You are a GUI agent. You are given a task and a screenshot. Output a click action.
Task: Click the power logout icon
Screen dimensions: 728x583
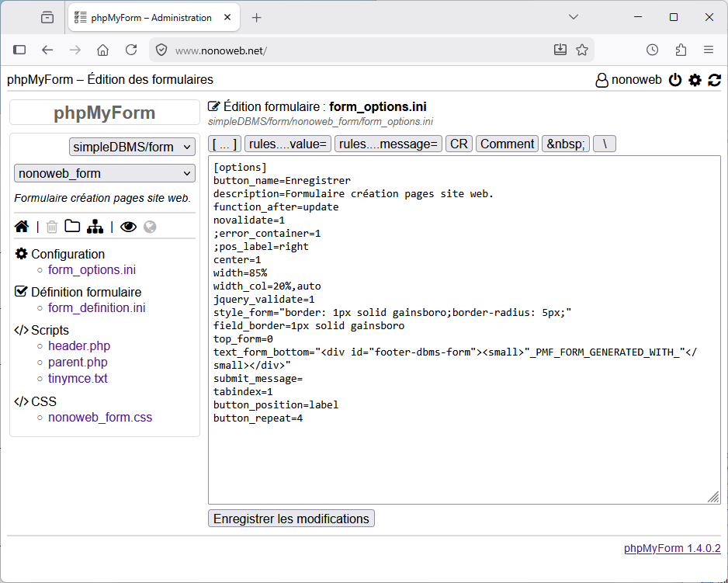pyautogui.click(x=675, y=80)
